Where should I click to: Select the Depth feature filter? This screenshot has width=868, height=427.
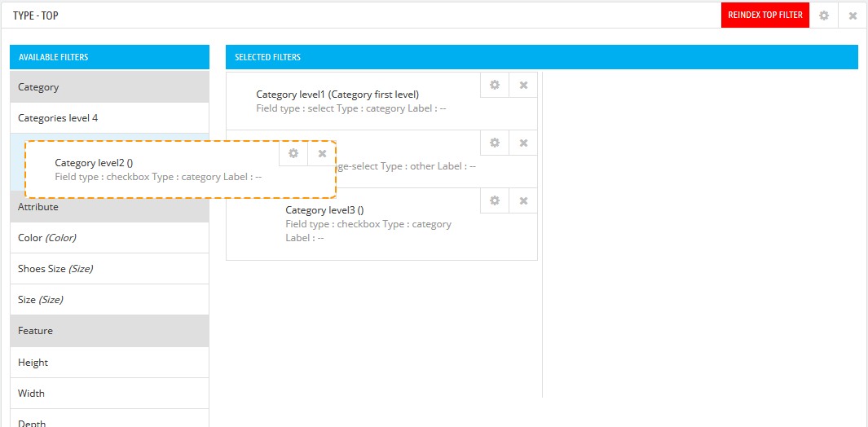[x=109, y=418]
